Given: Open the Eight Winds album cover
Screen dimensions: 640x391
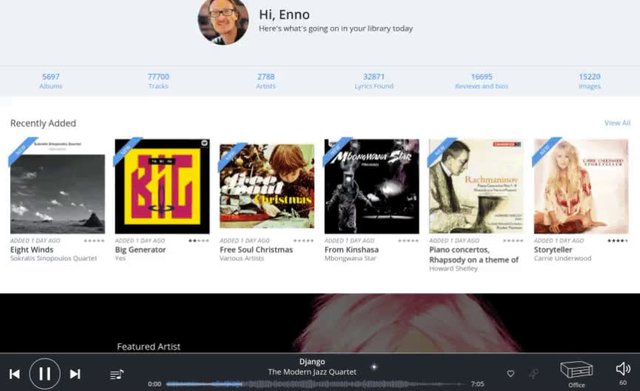Looking at the screenshot, I should pyautogui.click(x=58, y=186).
